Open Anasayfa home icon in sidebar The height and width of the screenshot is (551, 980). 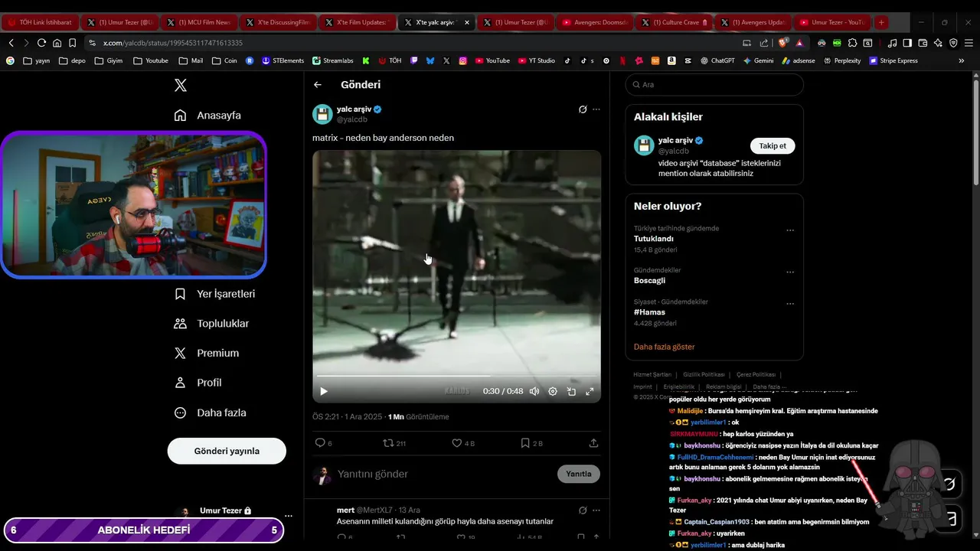(x=180, y=115)
